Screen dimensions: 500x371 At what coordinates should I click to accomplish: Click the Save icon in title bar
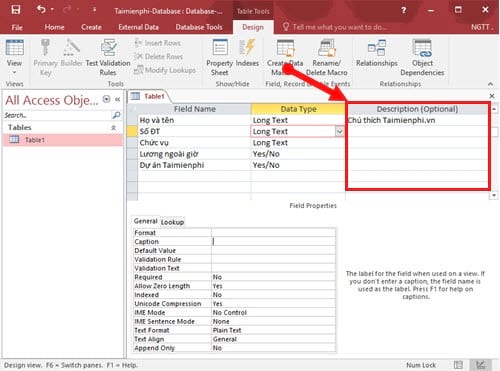pyautogui.click(x=15, y=10)
